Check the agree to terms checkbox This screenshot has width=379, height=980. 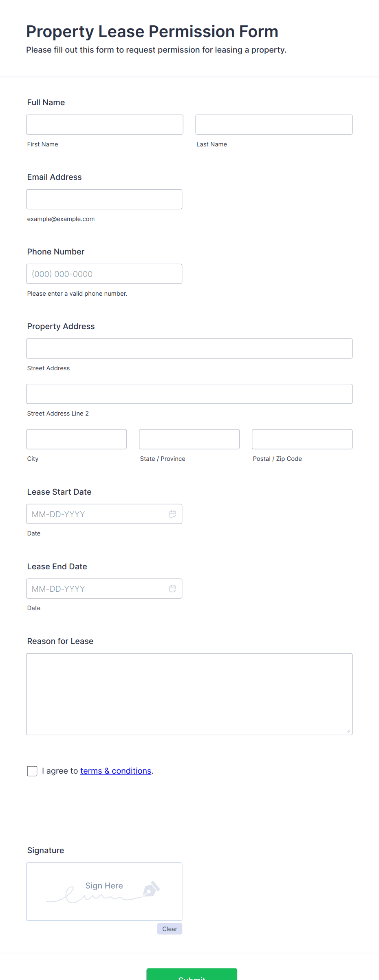[32, 771]
